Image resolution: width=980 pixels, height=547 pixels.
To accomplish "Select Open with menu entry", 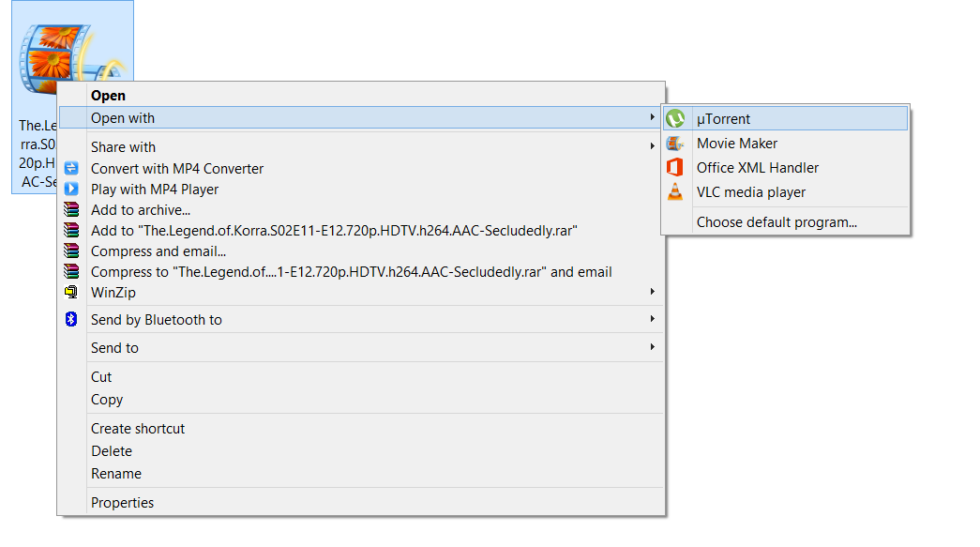I will coord(361,117).
